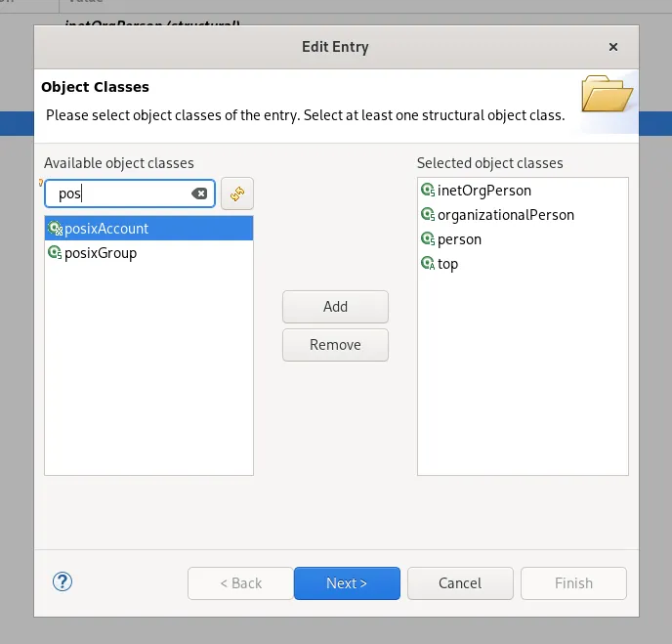
Task: Click the top abstract class icon
Action: [427, 264]
